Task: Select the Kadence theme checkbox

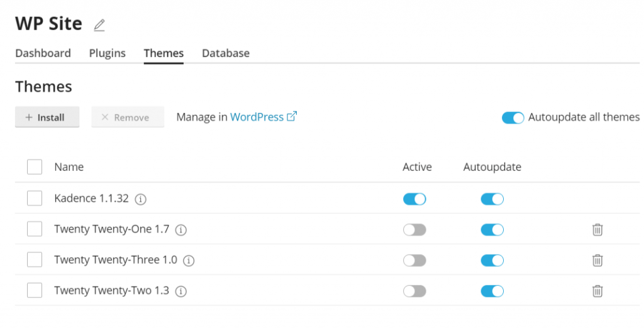Action: click(35, 199)
